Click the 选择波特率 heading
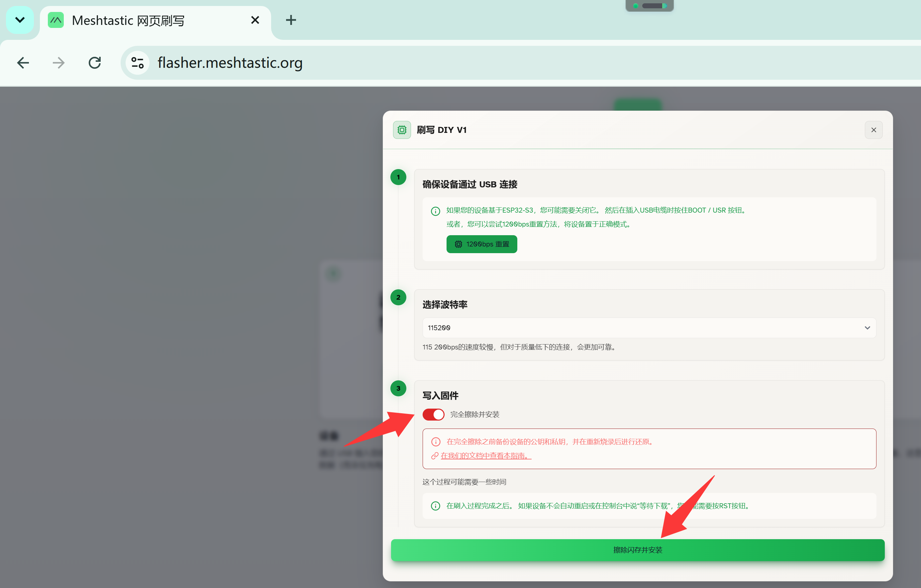 pos(445,304)
